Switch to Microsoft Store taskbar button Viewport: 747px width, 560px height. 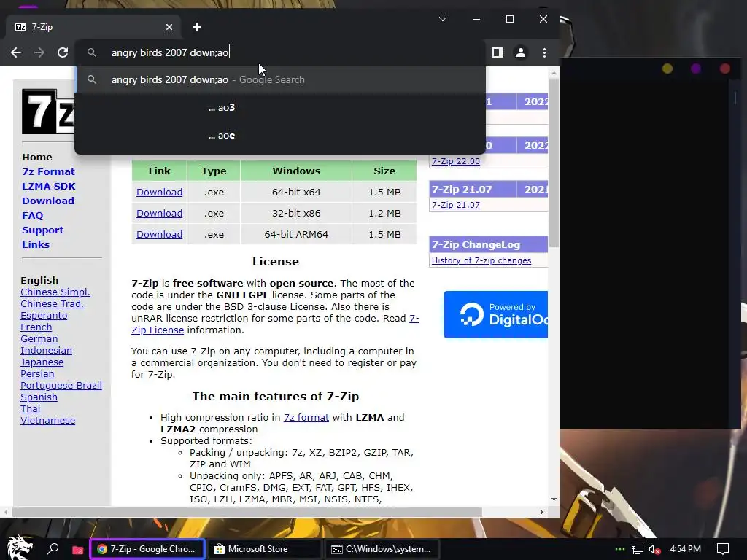pyautogui.click(x=266, y=549)
